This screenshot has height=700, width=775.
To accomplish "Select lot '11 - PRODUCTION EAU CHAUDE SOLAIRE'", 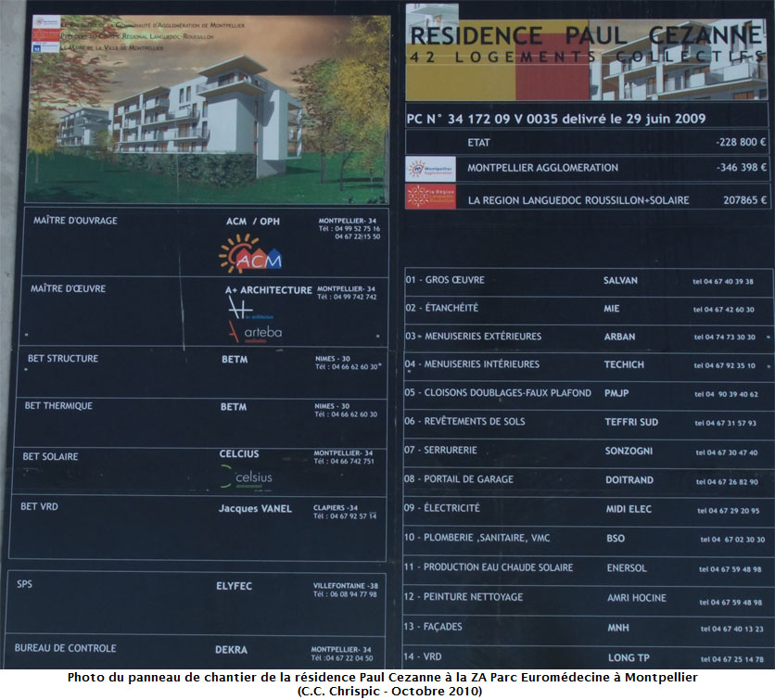I will [x=489, y=567].
